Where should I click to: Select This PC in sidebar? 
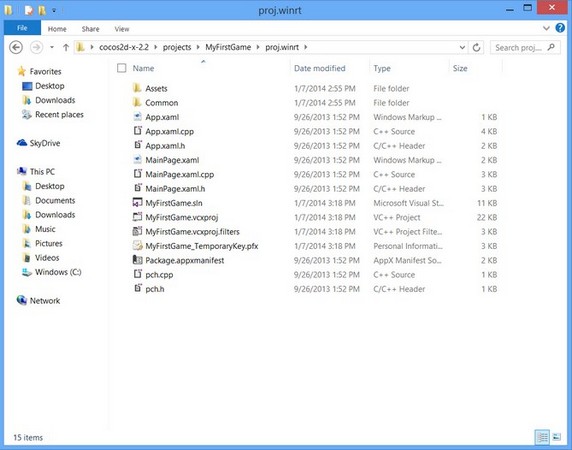pos(42,172)
